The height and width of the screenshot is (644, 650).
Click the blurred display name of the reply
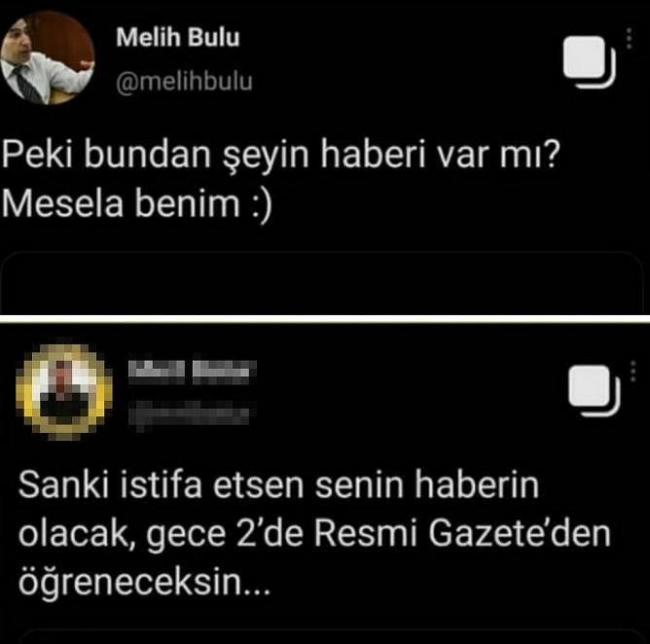(193, 372)
